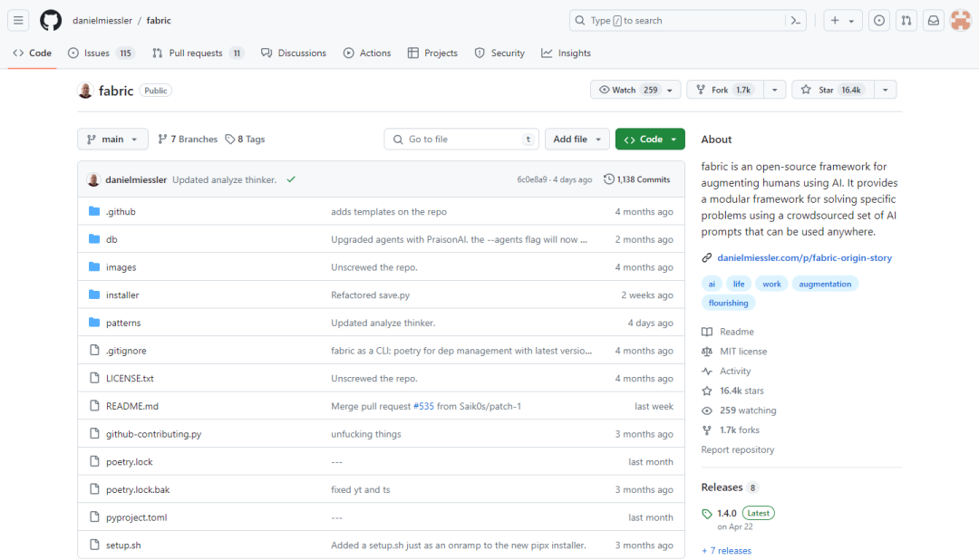
Task: Click the setup.sh file icon
Action: pos(94,545)
